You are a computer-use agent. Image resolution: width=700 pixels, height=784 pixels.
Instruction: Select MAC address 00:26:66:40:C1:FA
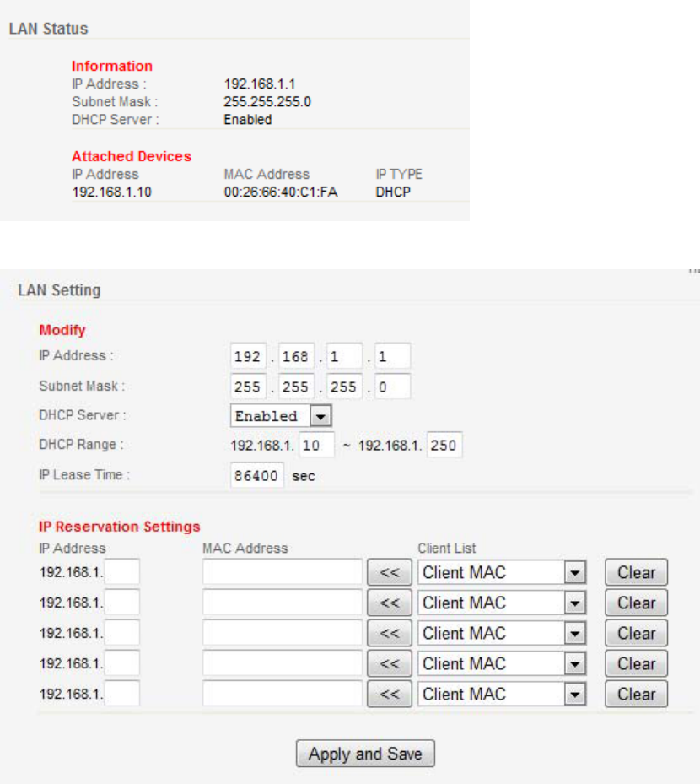point(281,192)
